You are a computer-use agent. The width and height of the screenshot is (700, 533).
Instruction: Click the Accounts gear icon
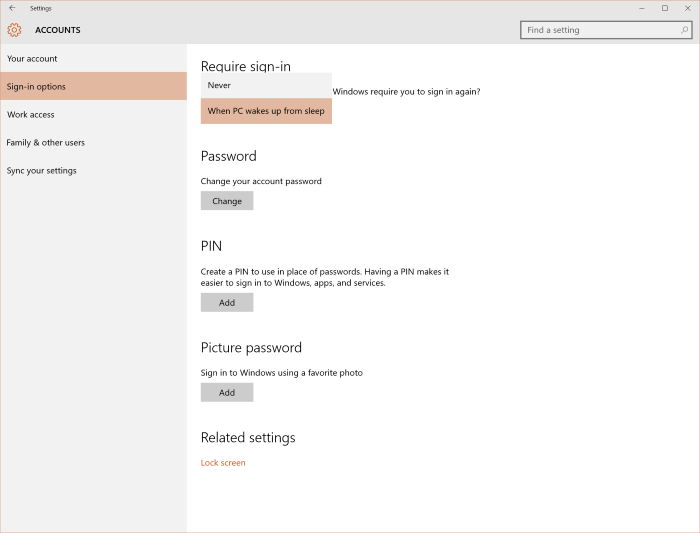click(x=14, y=30)
